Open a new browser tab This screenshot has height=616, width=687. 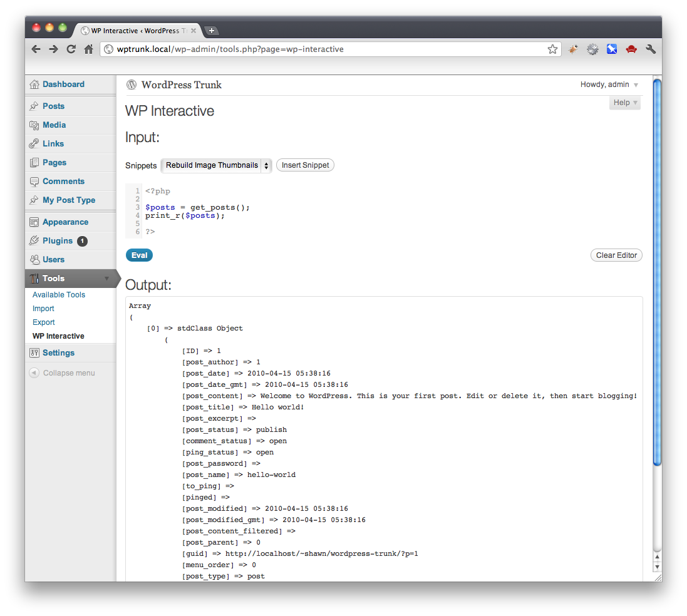(212, 31)
